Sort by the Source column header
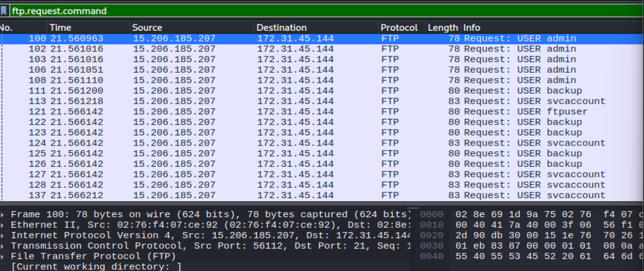Screen dimensions: 644x271 (x=192, y=28)
